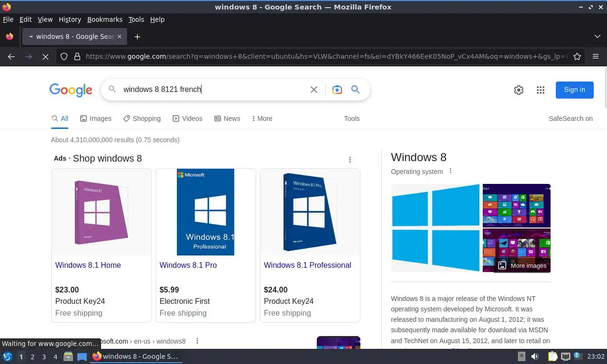Open the desktop start menu icon

(x=7, y=356)
